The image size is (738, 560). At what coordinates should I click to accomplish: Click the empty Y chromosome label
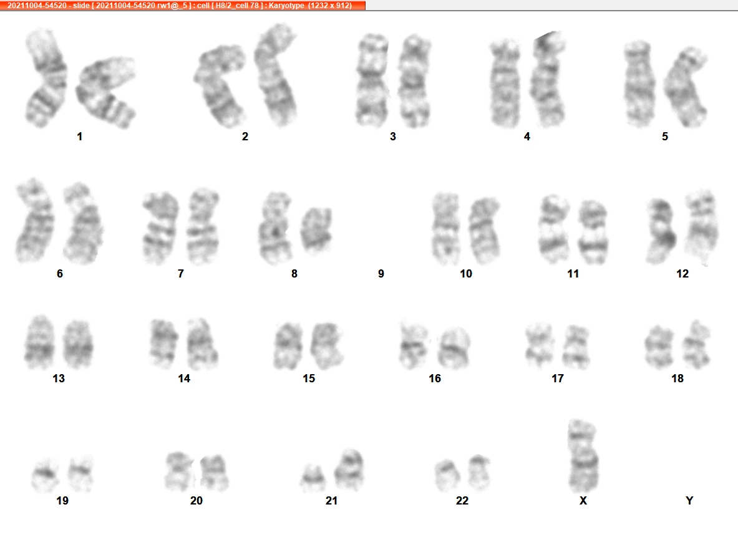click(689, 500)
